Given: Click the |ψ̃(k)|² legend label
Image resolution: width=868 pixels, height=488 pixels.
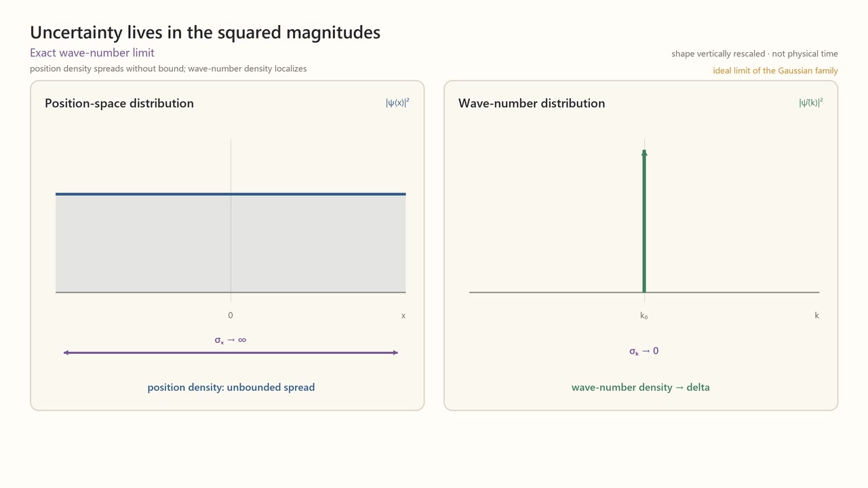Looking at the screenshot, I should [811, 102].
